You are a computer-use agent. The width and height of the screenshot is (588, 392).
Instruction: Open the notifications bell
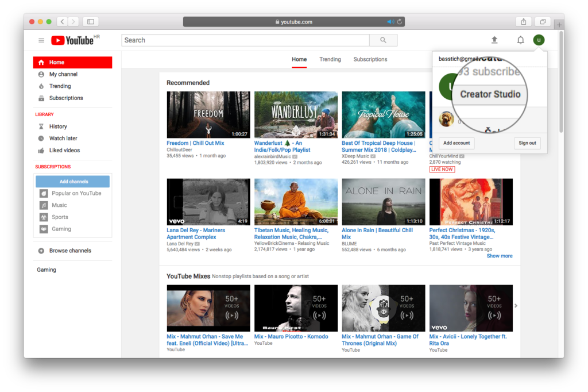[520, 40]
